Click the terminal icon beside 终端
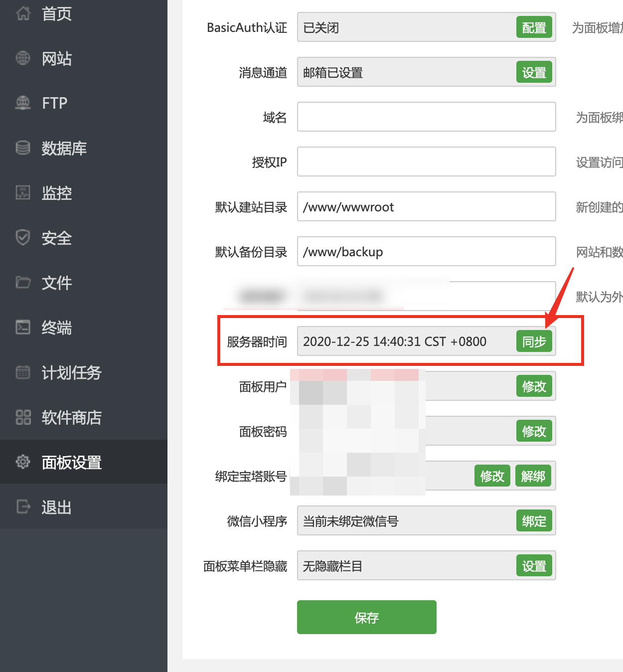This screenshot has height=672, width=623. tap(23, 328)
